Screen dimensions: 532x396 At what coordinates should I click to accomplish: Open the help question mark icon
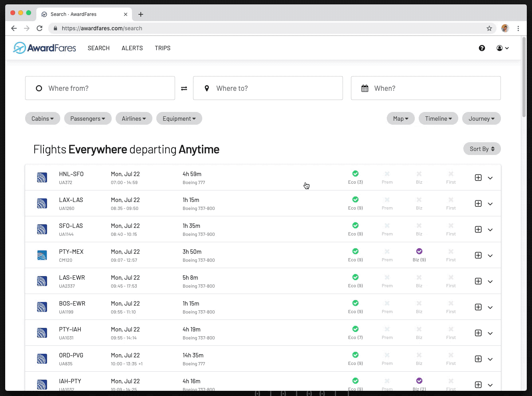coord(482,48)
